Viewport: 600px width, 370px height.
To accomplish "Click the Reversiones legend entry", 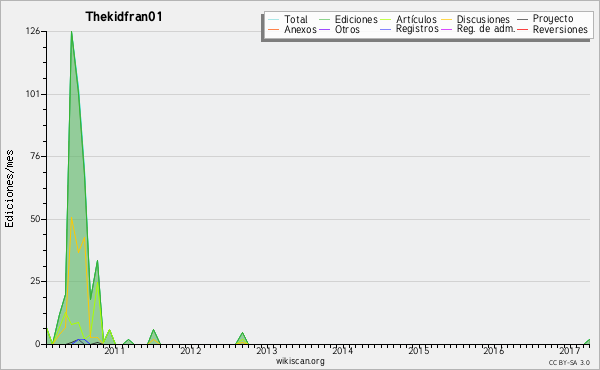I will pos(560,29).
